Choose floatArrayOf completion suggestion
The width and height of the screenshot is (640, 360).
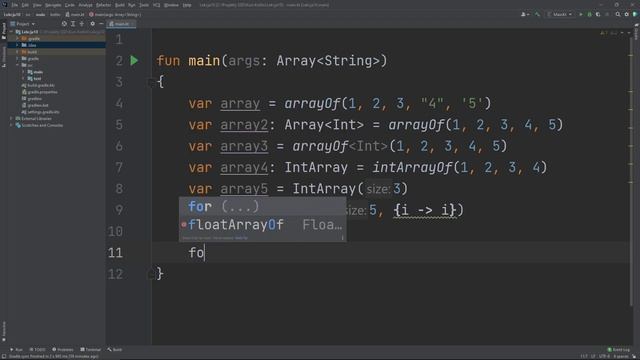262,224
